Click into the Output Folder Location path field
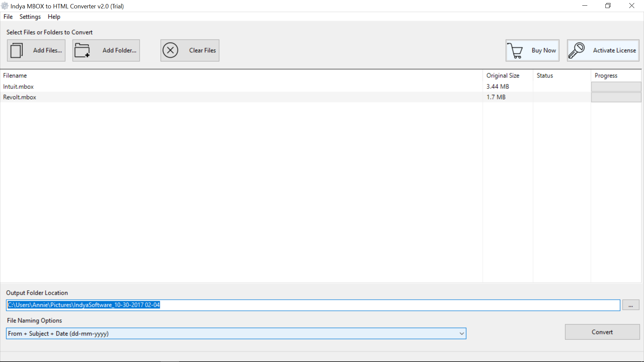Screen dimensions: 644x362 click(x=313, y=305)
